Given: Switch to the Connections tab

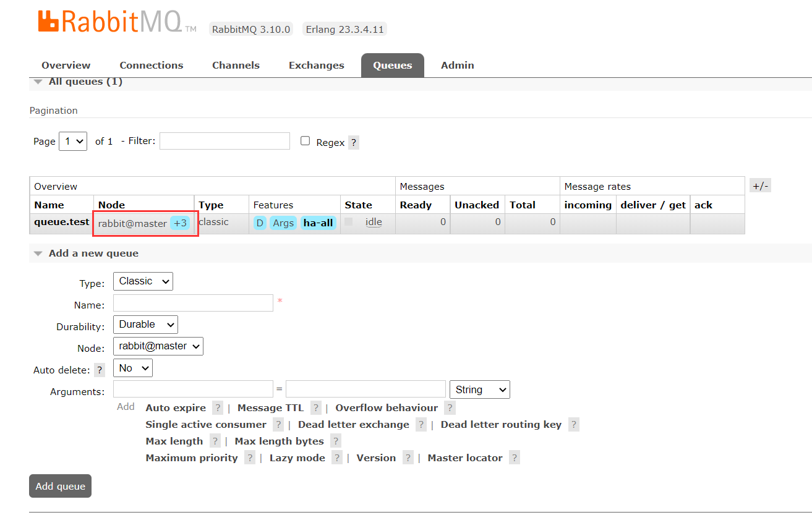Looking at the screenshot, I should click(152, 66).
